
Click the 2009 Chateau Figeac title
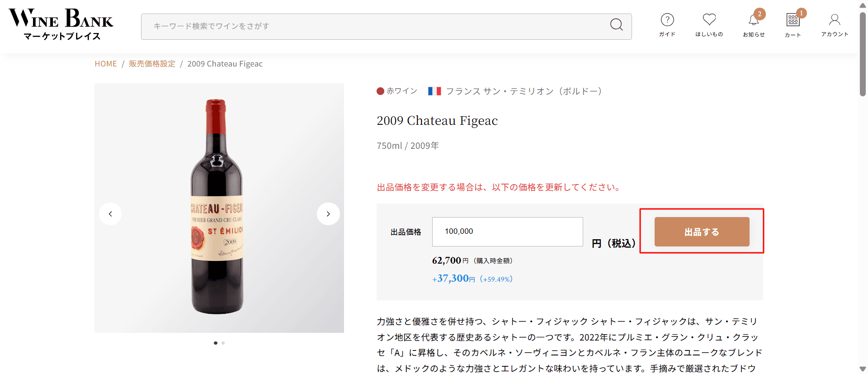(437, 121)
